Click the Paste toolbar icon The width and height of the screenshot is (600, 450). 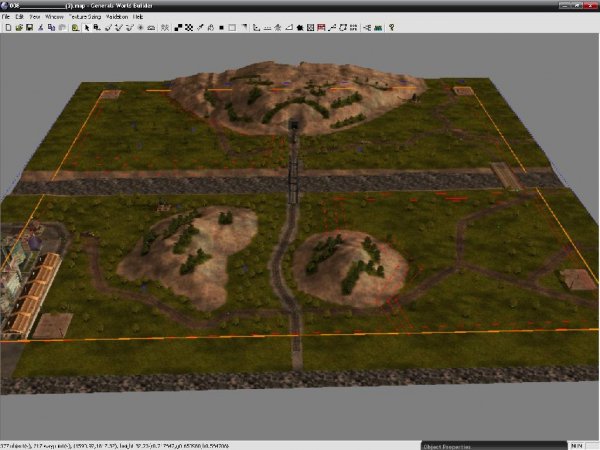62,27
